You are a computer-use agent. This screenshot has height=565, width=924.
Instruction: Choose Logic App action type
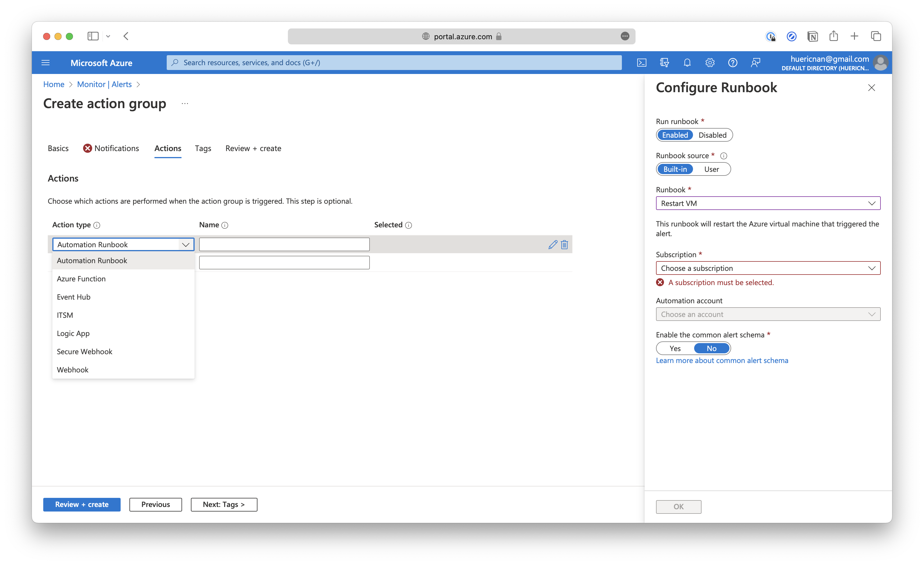point(123,333)
